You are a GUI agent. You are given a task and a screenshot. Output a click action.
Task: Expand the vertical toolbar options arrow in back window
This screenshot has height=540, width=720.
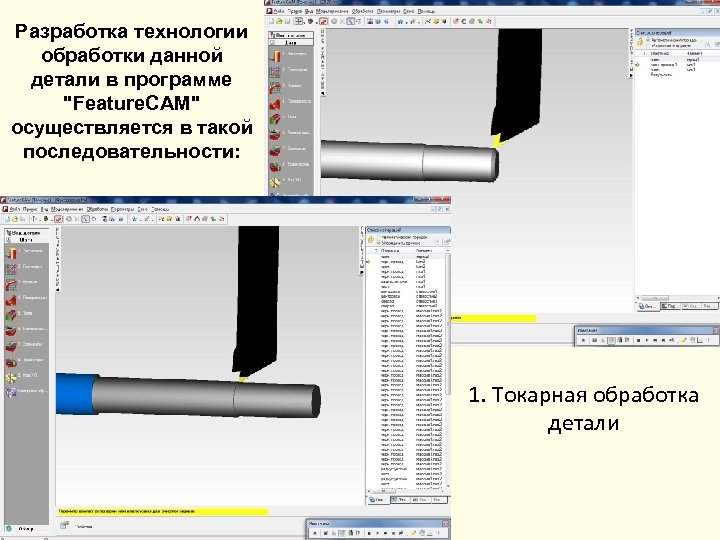pyautogui.click(x=323, y=93)
